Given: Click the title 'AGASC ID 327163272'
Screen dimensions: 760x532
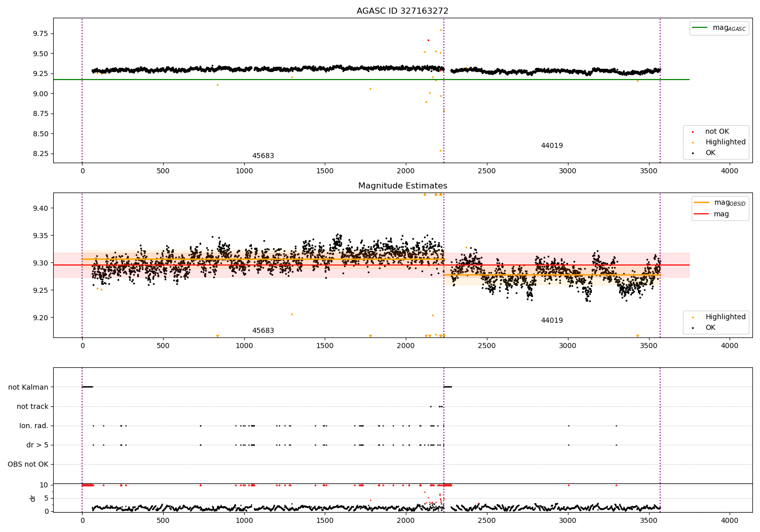Looking at the screenshot, I should click(x=402, y=11).
